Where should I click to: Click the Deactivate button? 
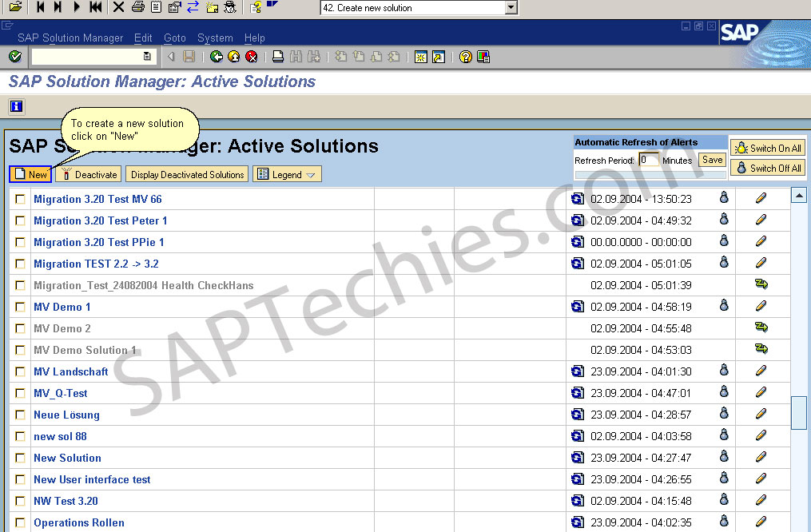89,174
